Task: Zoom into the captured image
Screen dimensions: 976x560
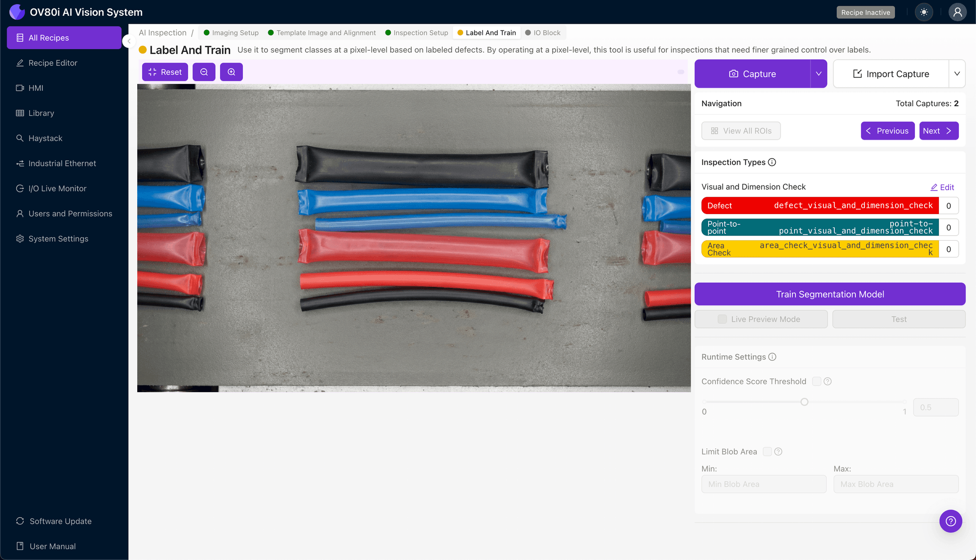Action: (x=232, y=71)
